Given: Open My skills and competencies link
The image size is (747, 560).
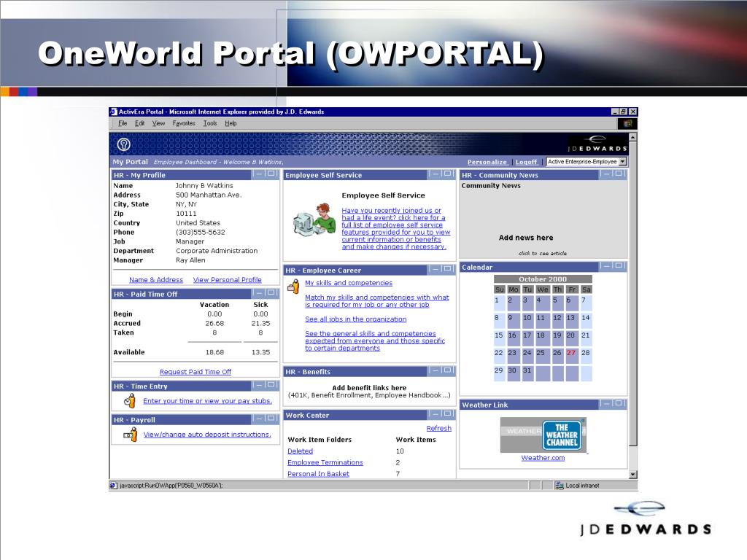Looking at the screenshot, I should pyautogui.click(x=349, y=283).
